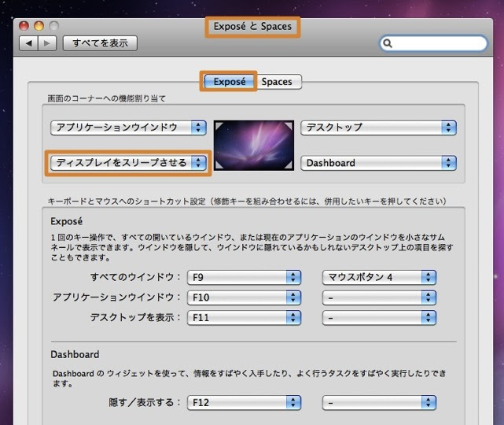Go forward with the right arrow button
This screenshot has height=425, width=504.
(x=47, y=43)
